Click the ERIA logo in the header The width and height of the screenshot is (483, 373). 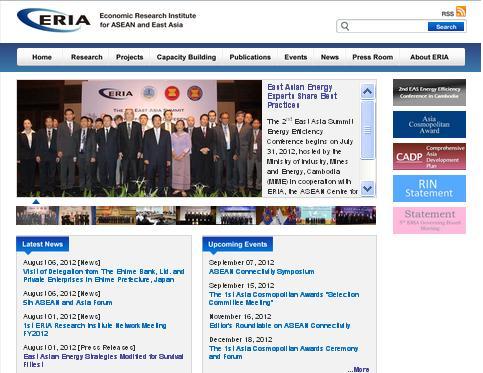54,20
